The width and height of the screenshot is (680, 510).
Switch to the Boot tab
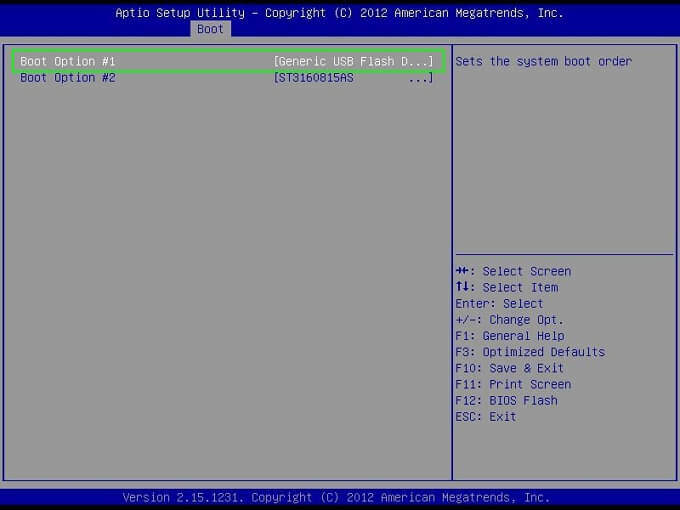coord(210,29)
